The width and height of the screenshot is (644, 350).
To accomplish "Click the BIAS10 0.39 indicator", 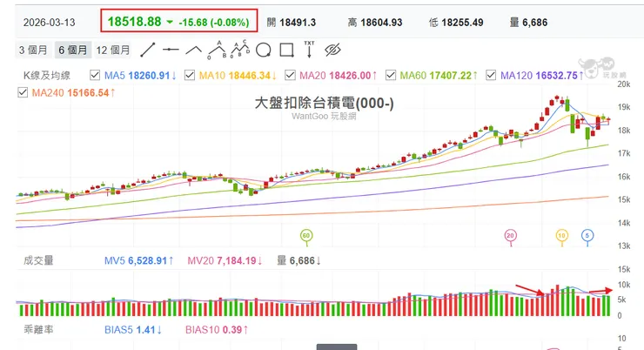I will click(217, 330).
